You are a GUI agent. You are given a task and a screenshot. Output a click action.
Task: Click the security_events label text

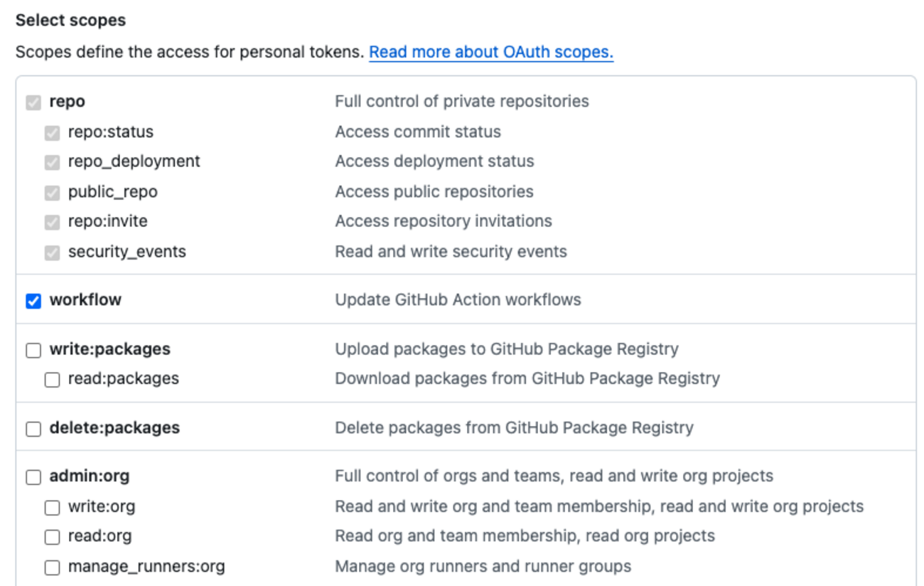126,251
